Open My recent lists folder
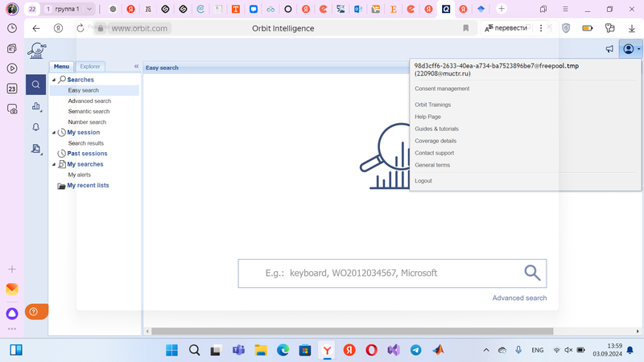This screenshot has height=362, width=644. pyautogui.click(x=88, y=186)
